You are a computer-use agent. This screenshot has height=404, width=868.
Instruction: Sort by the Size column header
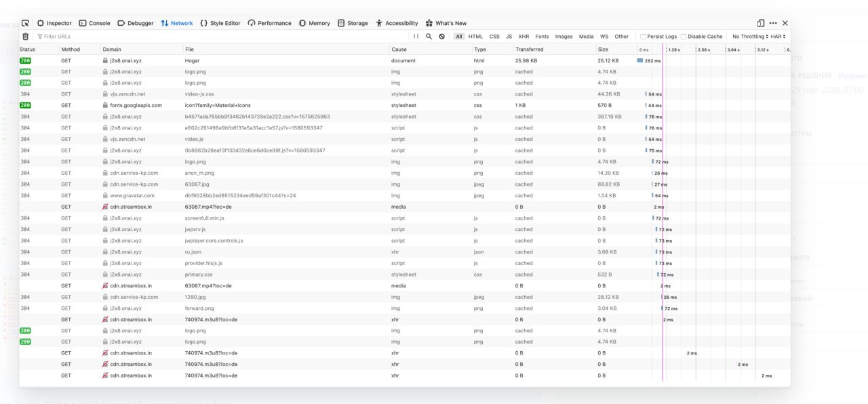[616, 49]
